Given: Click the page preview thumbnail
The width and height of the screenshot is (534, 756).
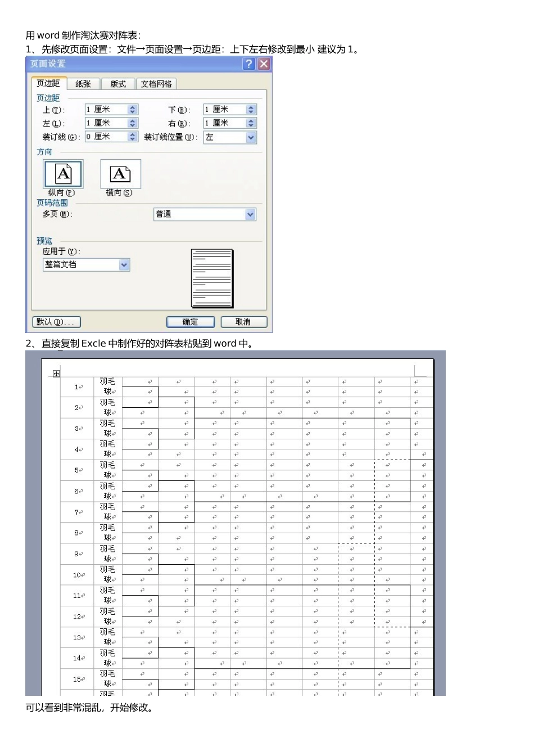Looking at the screenshot, I should click(x=212, y=278).
